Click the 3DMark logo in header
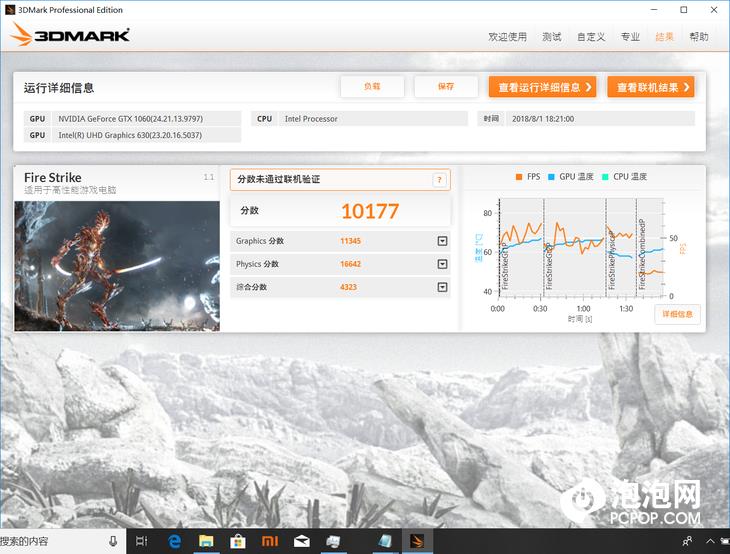This screenshot has width=730, height=554. coord(70,37)
